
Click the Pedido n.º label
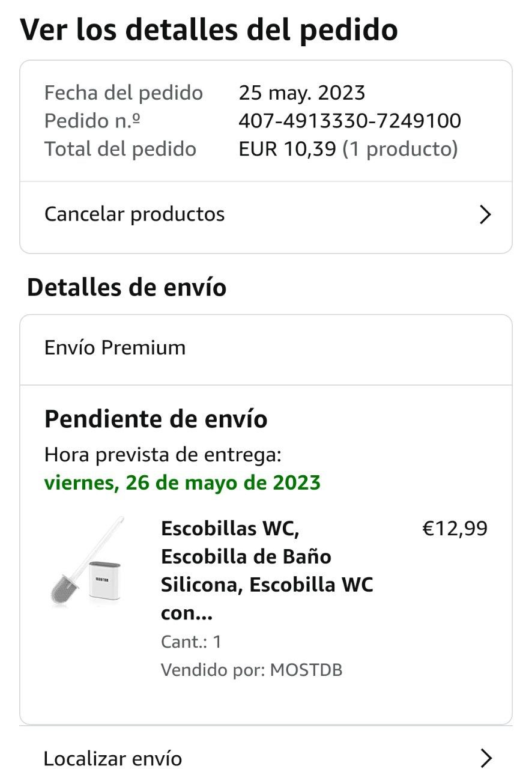92,121
